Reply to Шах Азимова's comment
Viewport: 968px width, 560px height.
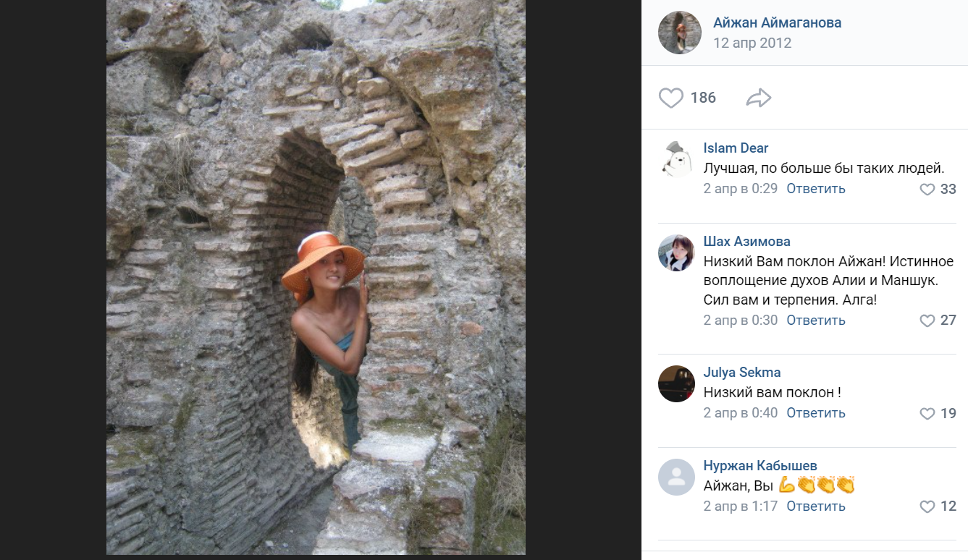816,320
